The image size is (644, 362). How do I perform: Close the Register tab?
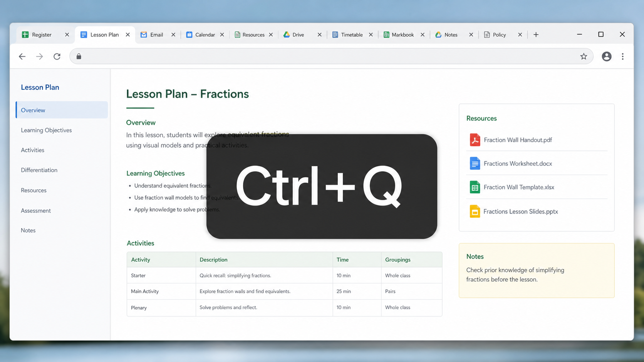point(67,35)
